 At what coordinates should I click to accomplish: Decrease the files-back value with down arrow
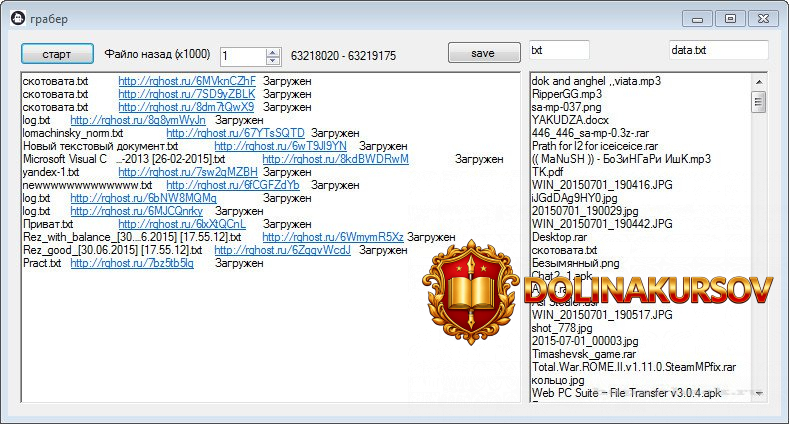[x=273, y=60]
